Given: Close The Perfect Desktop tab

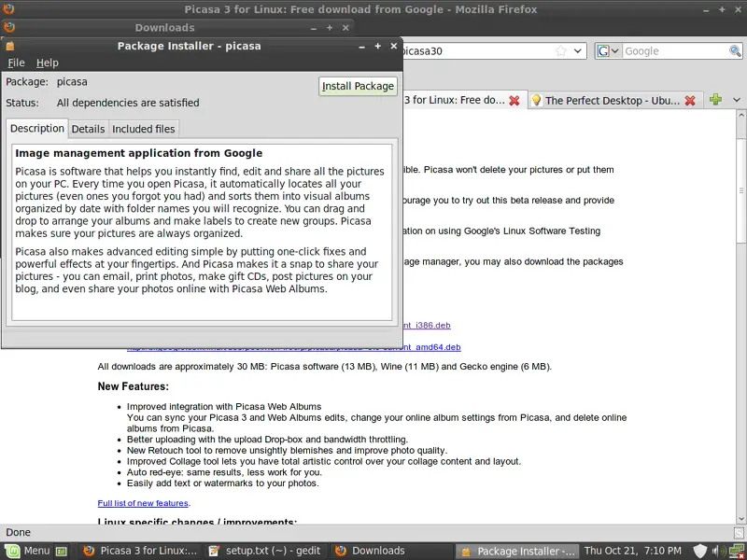Looking at the screenshot, I should (690, 101).
